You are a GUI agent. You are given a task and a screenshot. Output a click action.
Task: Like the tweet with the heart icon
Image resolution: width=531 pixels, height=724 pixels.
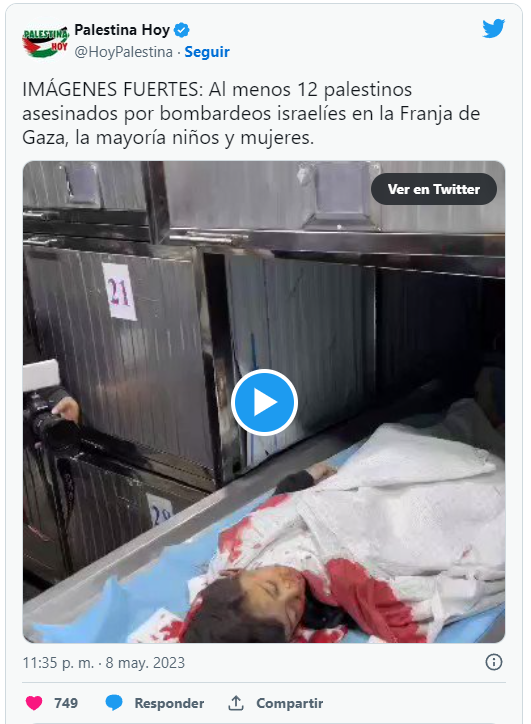34,703
